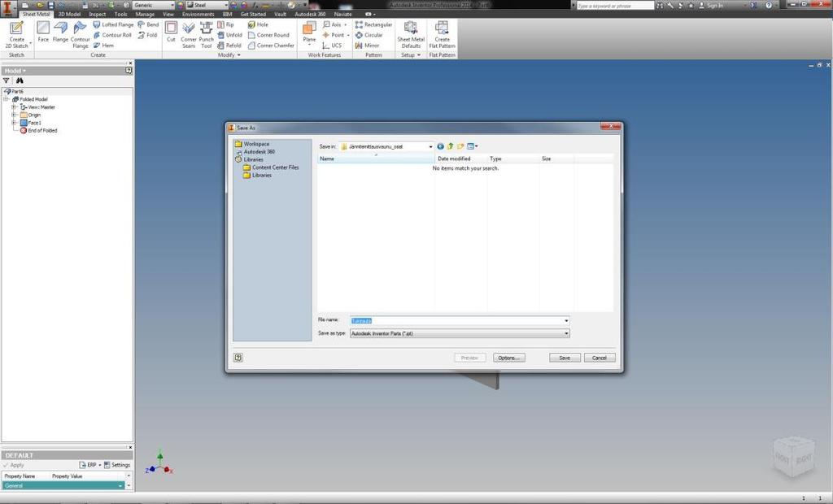Select the Hole tool
Image resolution: width=833 pixels, height=504 pixels.
(258, 24)
